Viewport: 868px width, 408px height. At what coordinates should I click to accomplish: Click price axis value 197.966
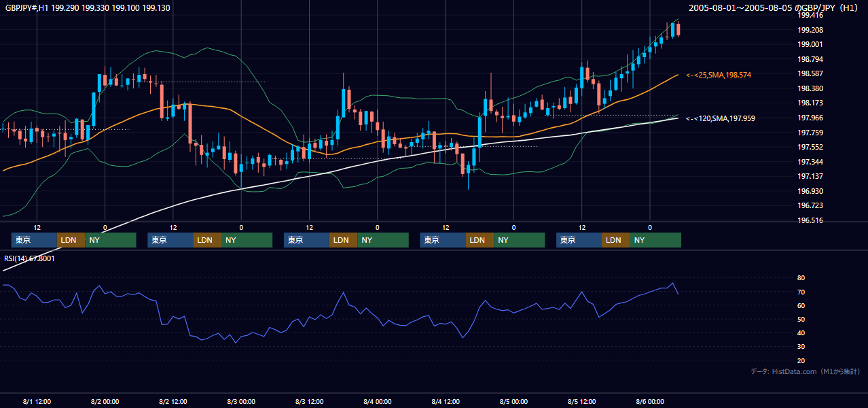(810, 118)
